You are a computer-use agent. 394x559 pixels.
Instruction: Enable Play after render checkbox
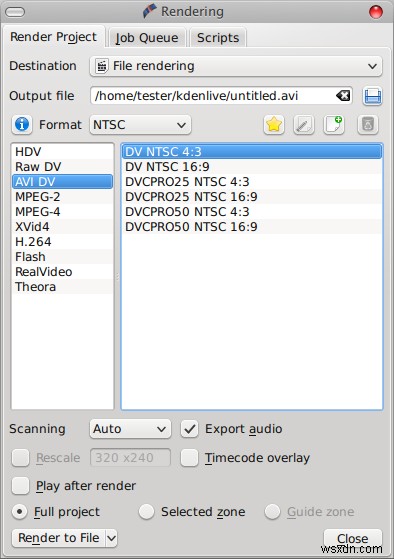20,486
